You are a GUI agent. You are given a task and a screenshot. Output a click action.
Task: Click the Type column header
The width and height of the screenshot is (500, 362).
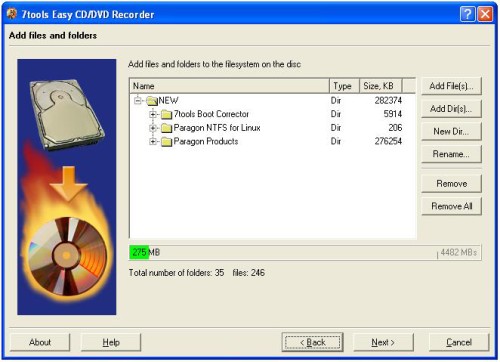coord(344,86)
